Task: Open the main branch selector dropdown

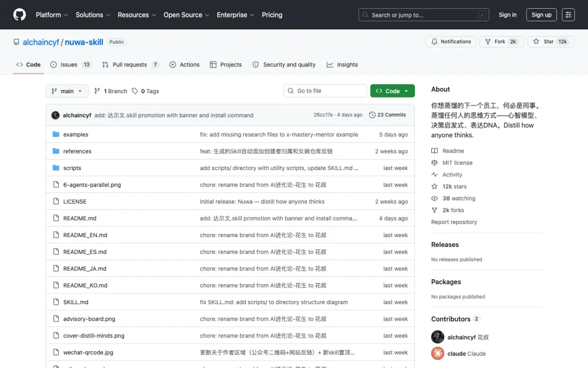Action: pyautogui.click(x=67, y=91)
